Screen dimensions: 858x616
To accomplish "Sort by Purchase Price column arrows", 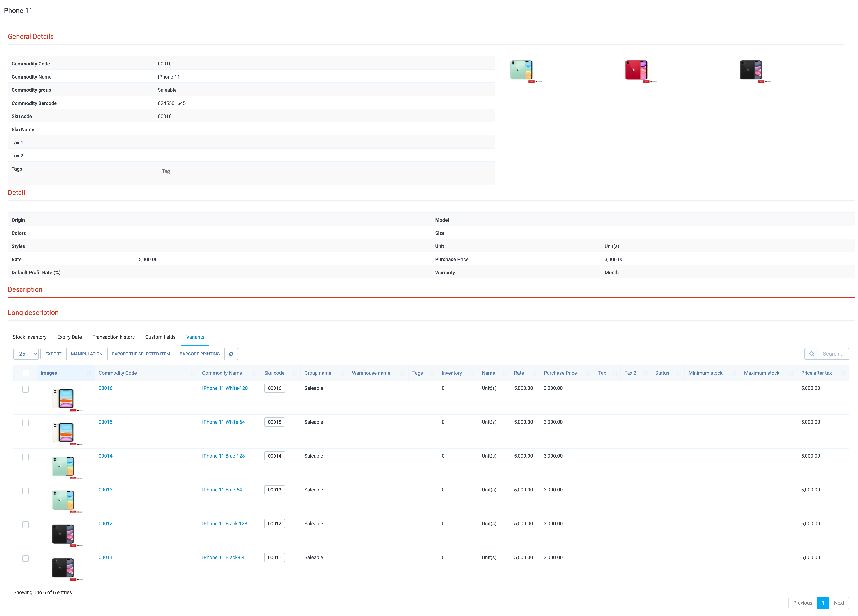I will pyautogui.click(x=588, y=373).
